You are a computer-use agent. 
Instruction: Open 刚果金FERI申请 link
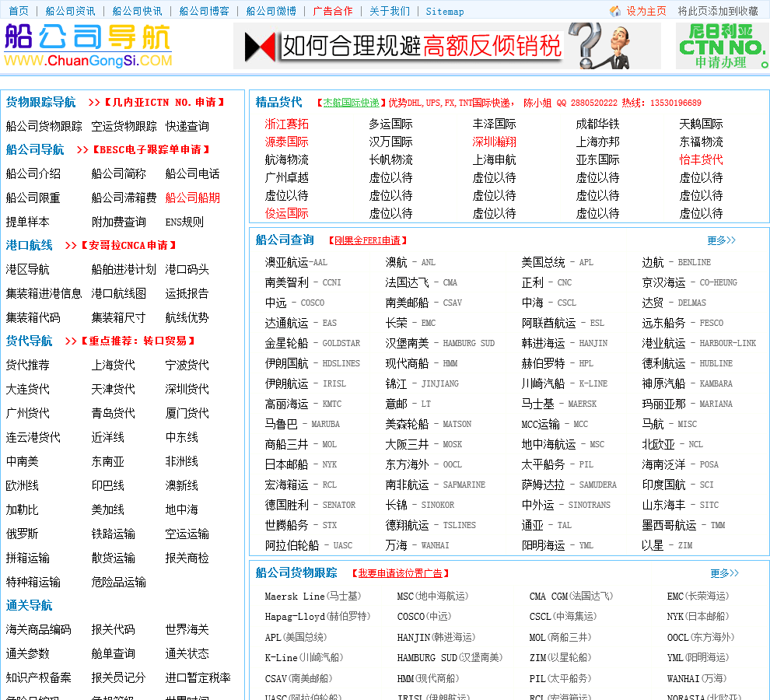click(x=367, y=240)
